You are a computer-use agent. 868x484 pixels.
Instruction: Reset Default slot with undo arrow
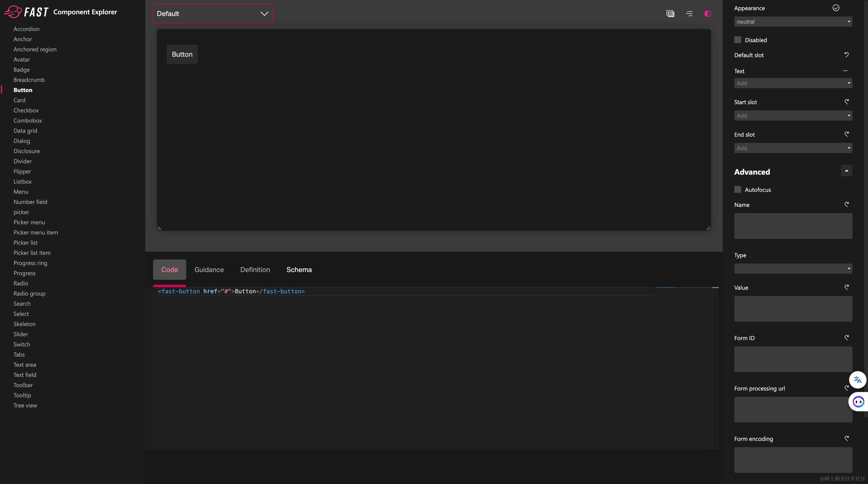click(x=846, y=55)
